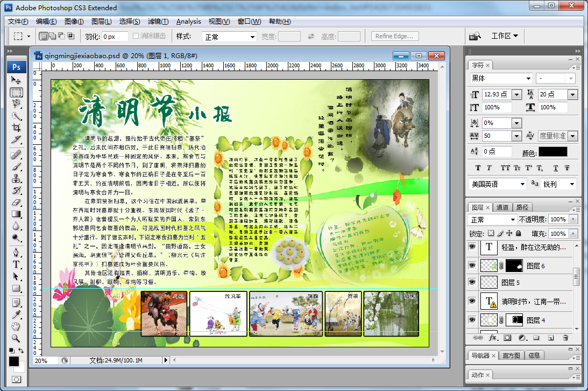Image resolution: width=588 pixels, height=391 pixels.
Task: Click the Go to Bridge icon
Action: 475,36
